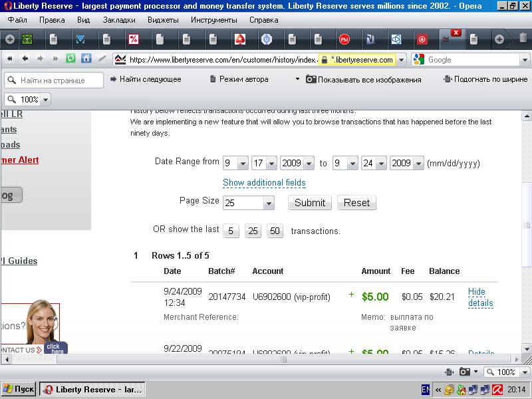The width and height of the screenshot is (532, 399).
Task: Open the from-year 2009 dropdown
Action: [297, 163]
